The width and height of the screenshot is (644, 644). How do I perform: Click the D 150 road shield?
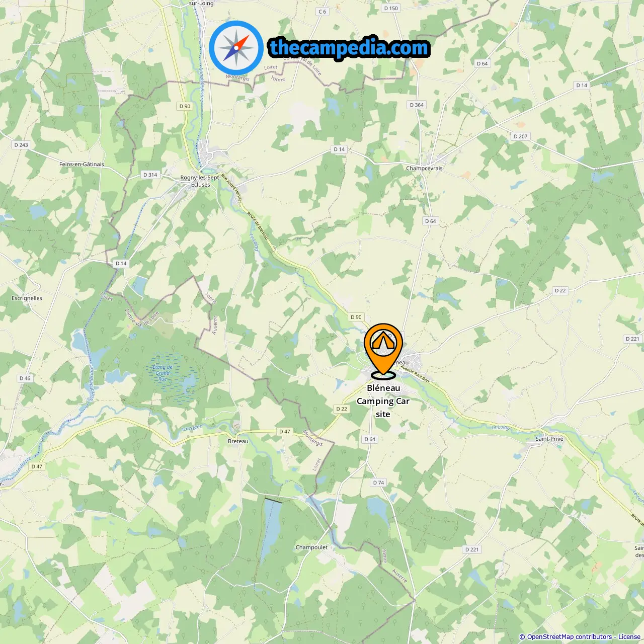click(x=391, y=8)
